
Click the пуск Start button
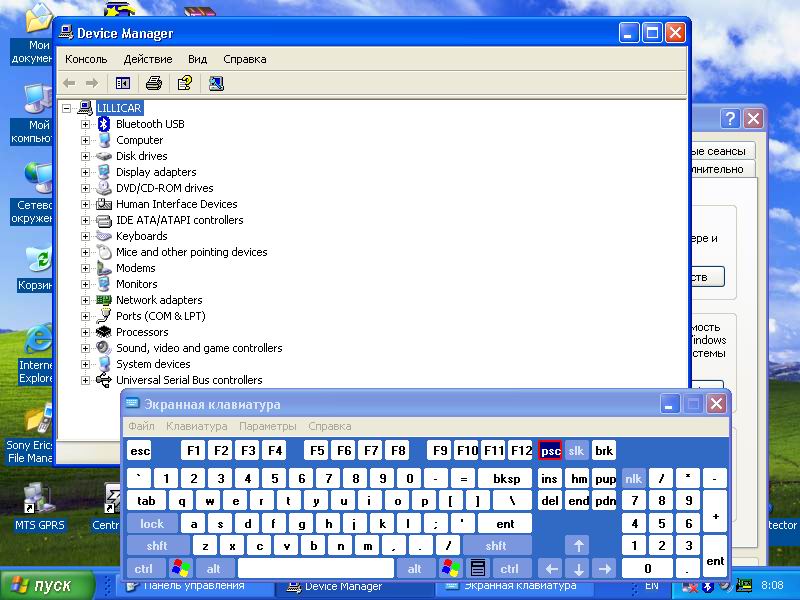pos(41,585)
